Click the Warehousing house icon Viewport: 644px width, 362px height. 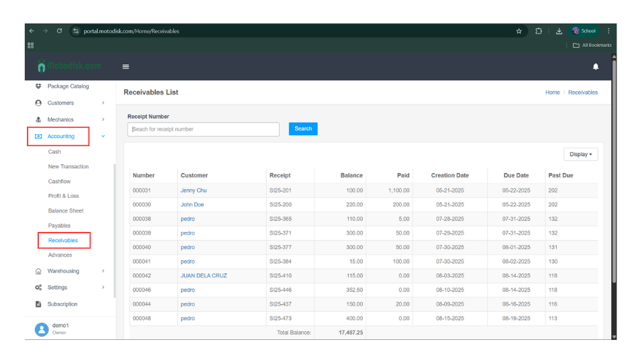pyautogui.click(x=38, y=271)
